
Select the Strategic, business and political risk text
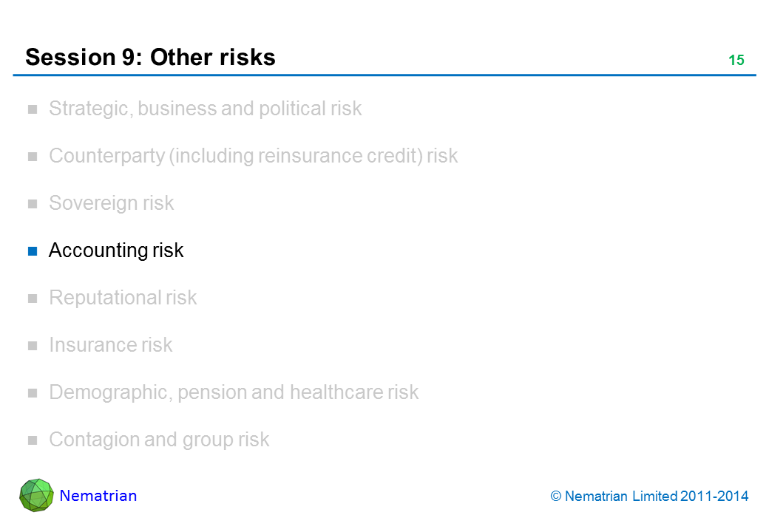205,109
